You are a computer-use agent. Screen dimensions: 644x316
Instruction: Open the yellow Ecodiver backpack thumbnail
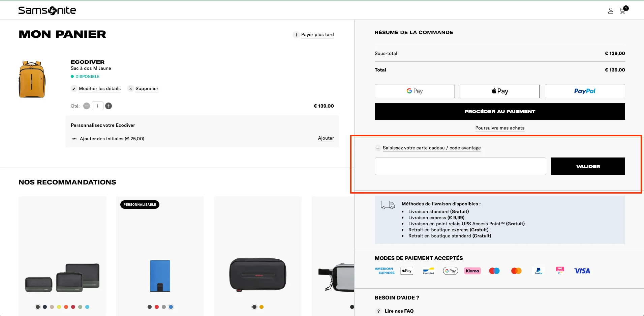(32, 79)
